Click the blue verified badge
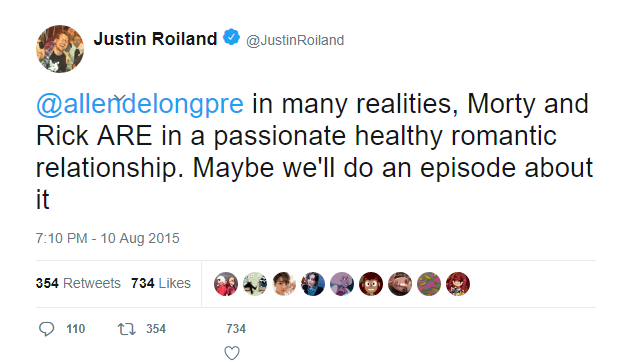The height and width of the screenshot is (362, 633). 231,38
